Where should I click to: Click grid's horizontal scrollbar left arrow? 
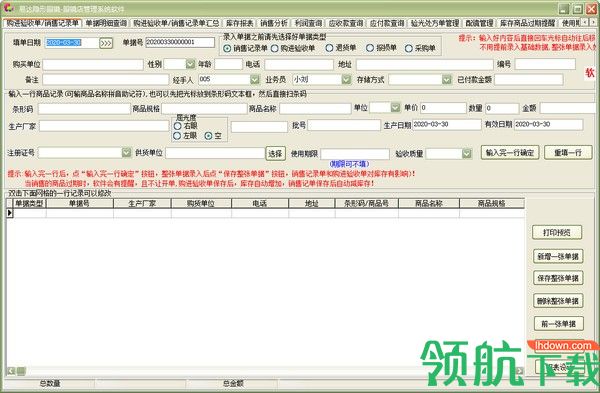11,370
